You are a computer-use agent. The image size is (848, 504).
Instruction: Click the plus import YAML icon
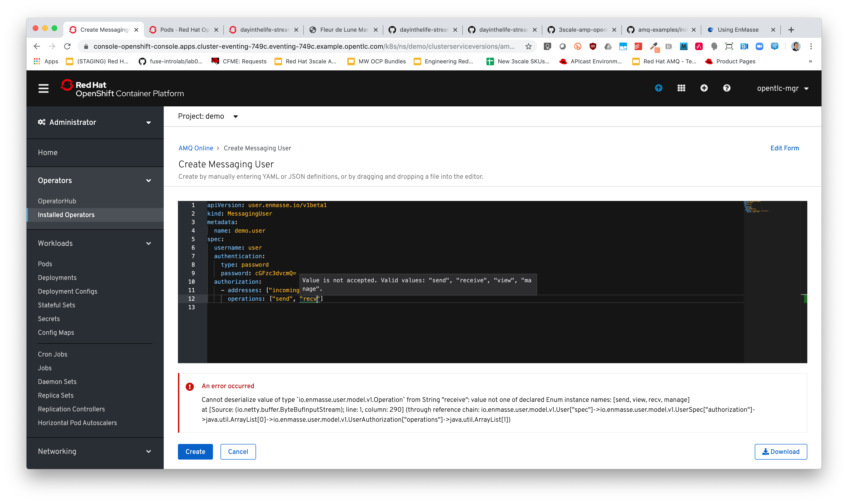[704, 88]
